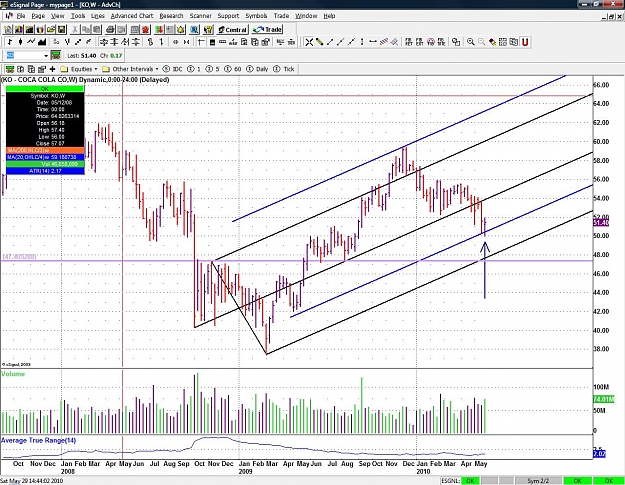Switch chart to Tick interval
This screenshot has height=485, width=625.
pos(284,69)
